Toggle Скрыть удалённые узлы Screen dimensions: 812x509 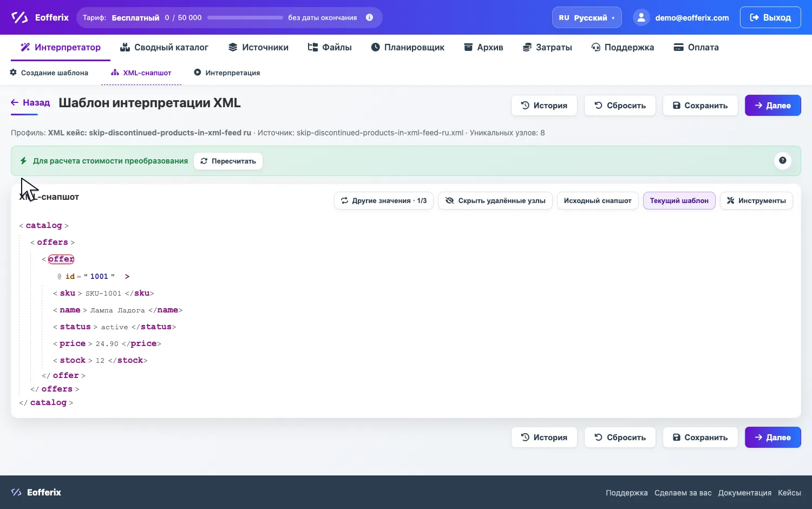click(495, 200)
